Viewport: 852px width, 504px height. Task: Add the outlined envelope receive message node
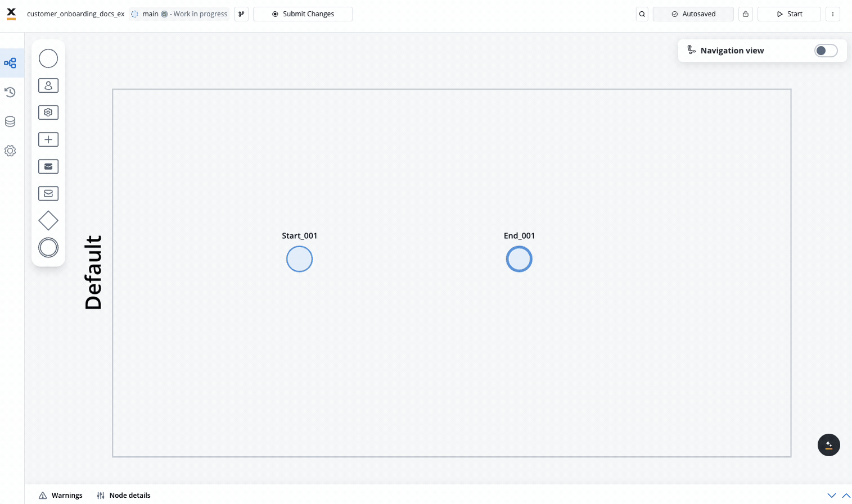tap(48, 193)
